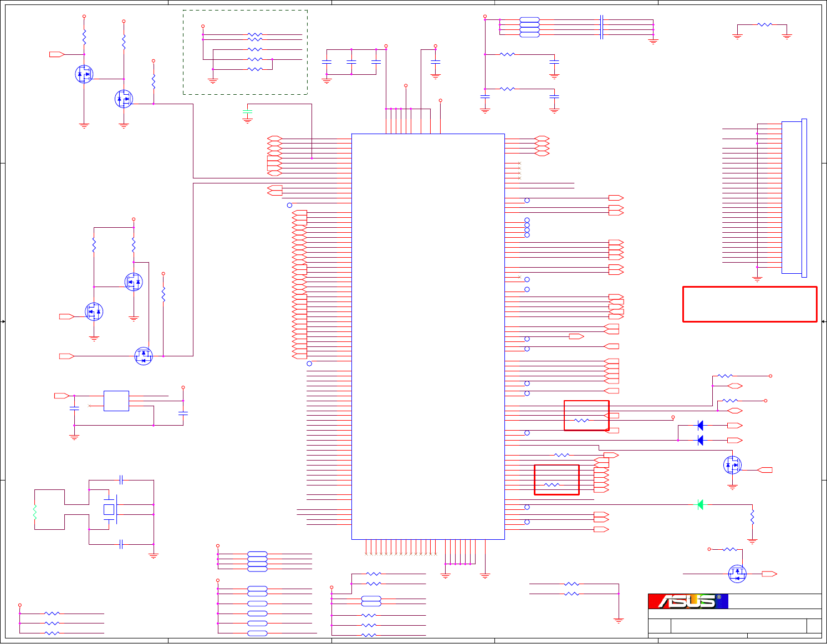Click the ASUS logo in the title block
The width and height of the screenshot is (827, 644).
688,601
